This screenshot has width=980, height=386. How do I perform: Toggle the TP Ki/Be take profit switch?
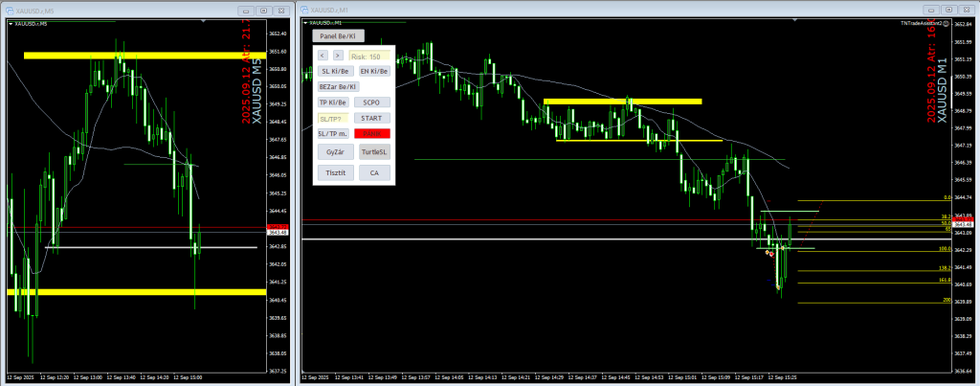point(334,102)
